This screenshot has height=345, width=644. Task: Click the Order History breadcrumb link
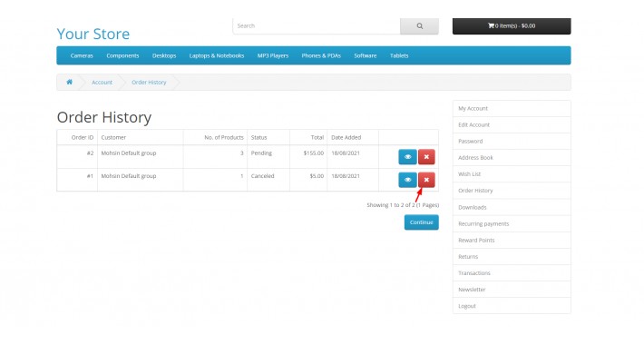click(x=149, y=83)
